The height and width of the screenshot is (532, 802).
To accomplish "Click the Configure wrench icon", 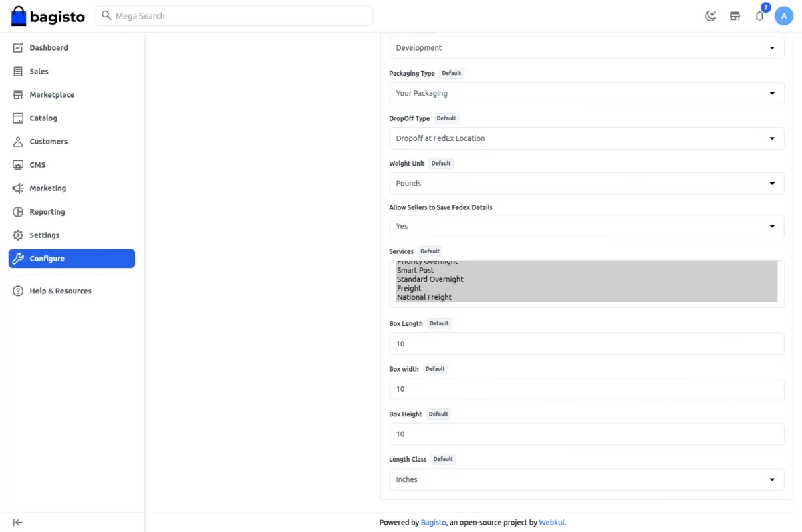I will point(18,258).
